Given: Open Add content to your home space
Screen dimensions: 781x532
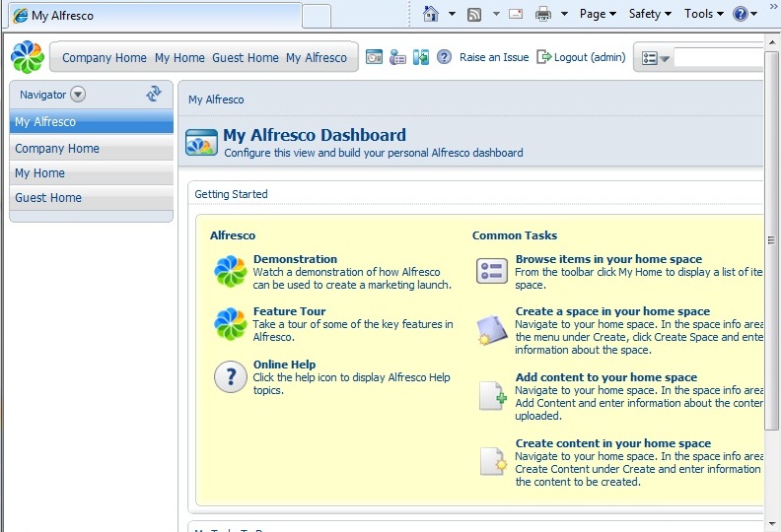Looking at the screenshot, I should [606, 377].
